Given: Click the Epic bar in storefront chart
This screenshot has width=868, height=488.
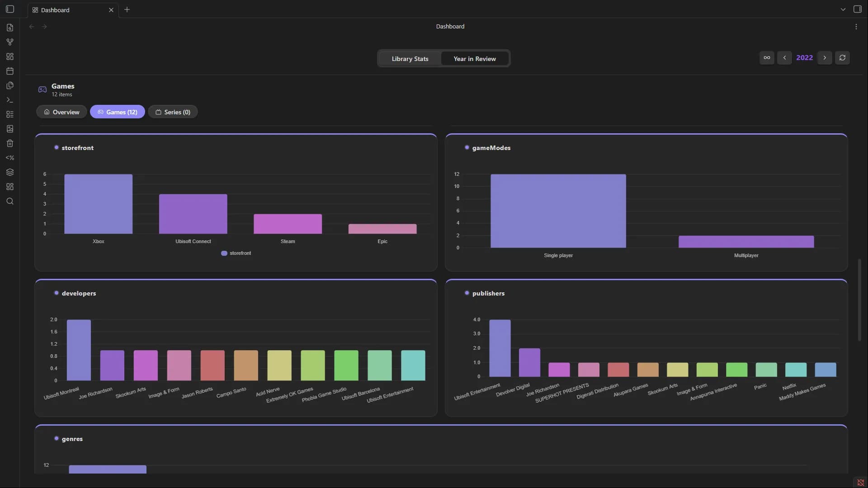Looking at the screenshot, I should click(382, 229).
